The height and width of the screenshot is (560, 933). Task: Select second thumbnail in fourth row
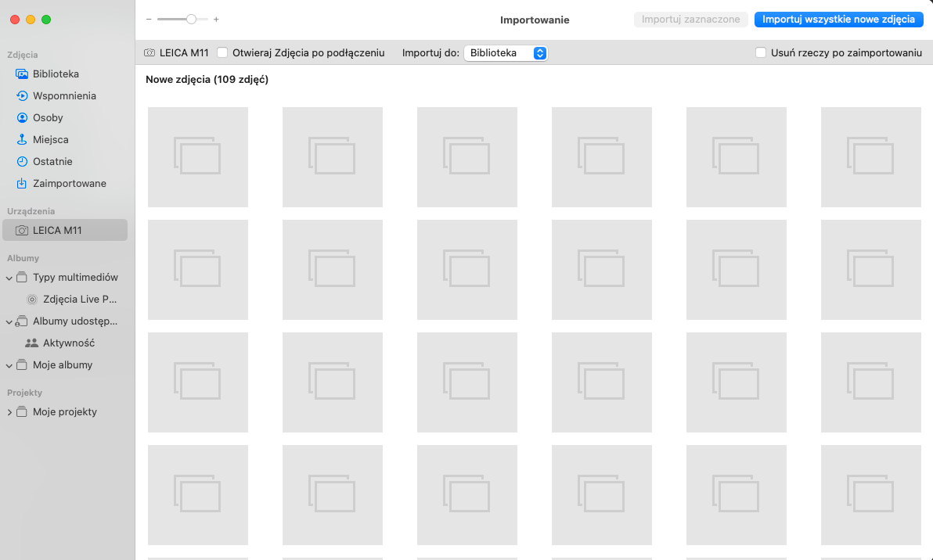(x=332, y=495)
